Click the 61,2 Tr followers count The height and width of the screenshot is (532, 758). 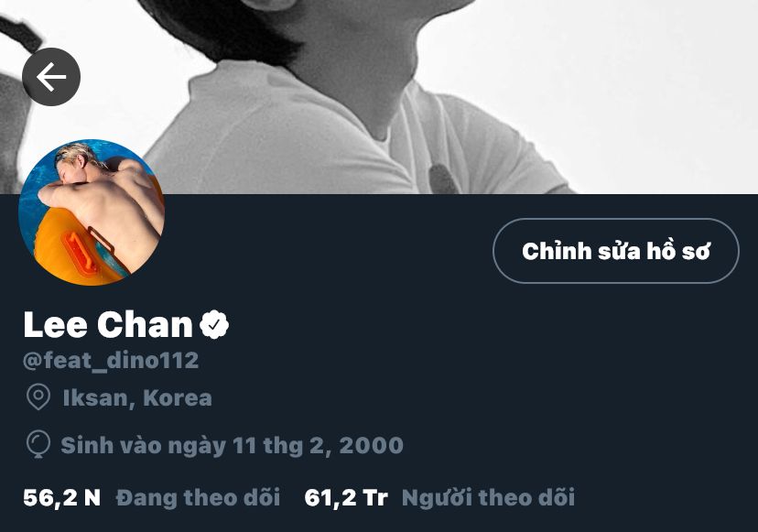(x=346, y=497)
